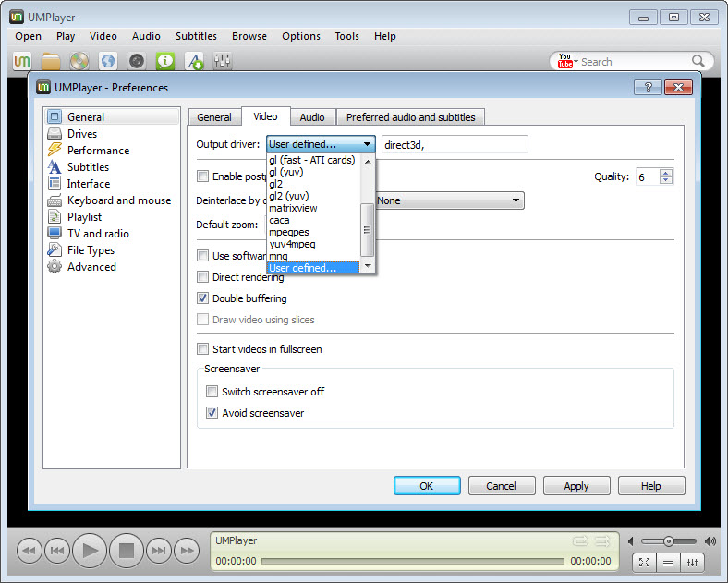Choose matrixview output driver
728x583 pixels.
313,209
